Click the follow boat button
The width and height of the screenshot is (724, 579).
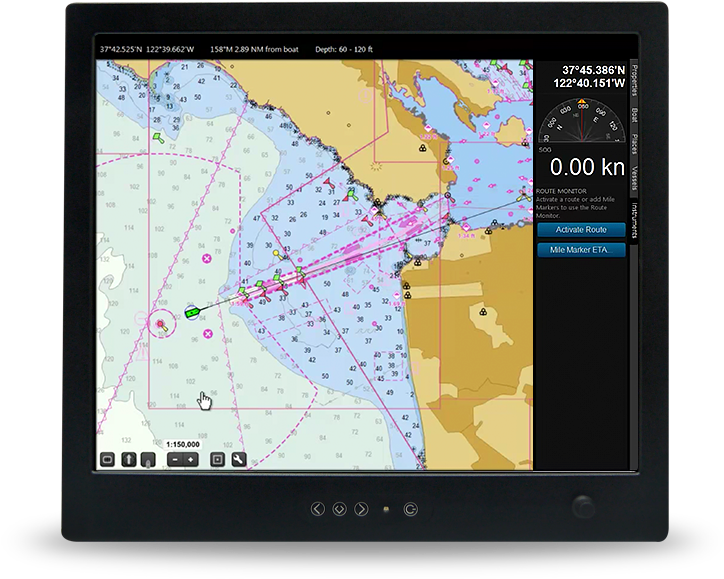coord(148,460)
